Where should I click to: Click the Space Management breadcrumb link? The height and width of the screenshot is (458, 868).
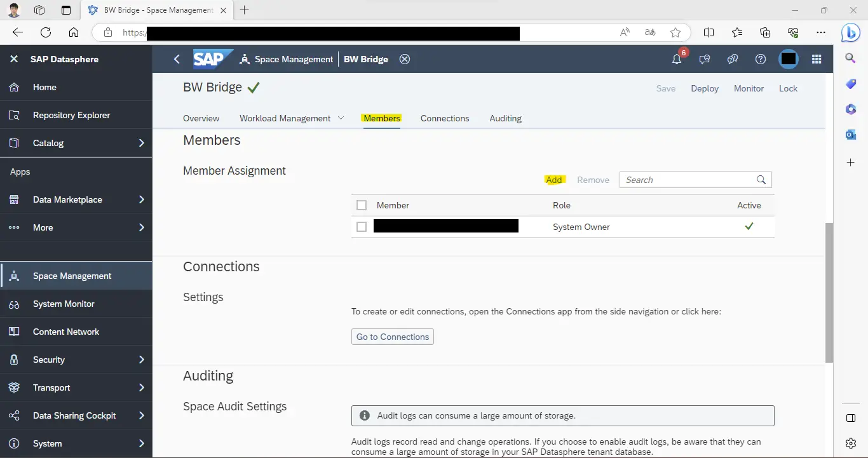pyautogui.click(x=294, y=59)
